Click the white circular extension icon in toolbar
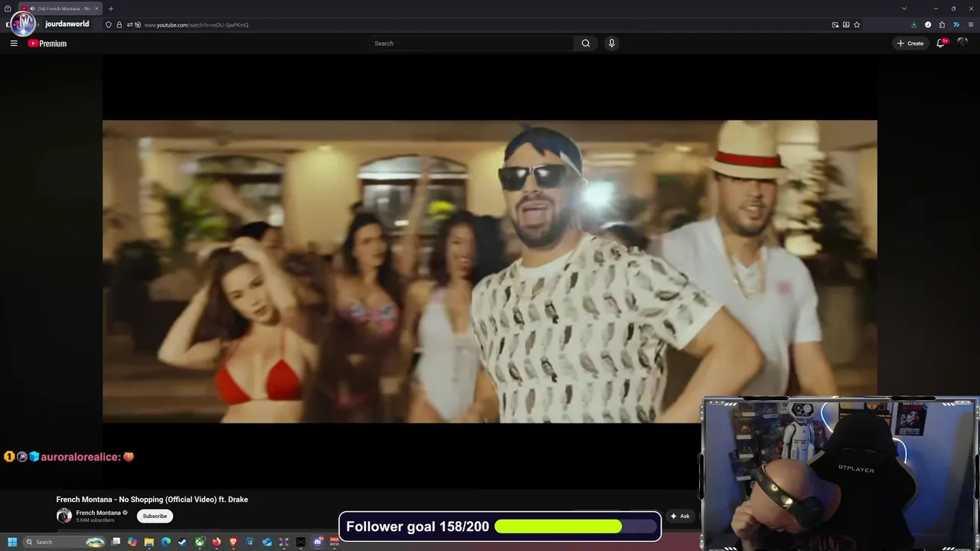The image size is (980, 551). (928, 24)
